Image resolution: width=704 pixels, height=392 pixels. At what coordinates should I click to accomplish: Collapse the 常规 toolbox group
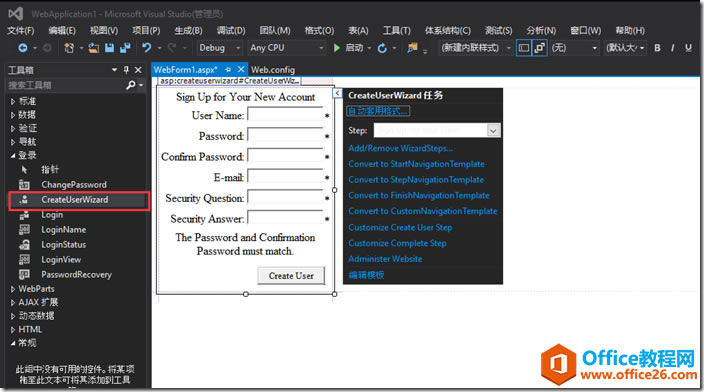point(13,343)
